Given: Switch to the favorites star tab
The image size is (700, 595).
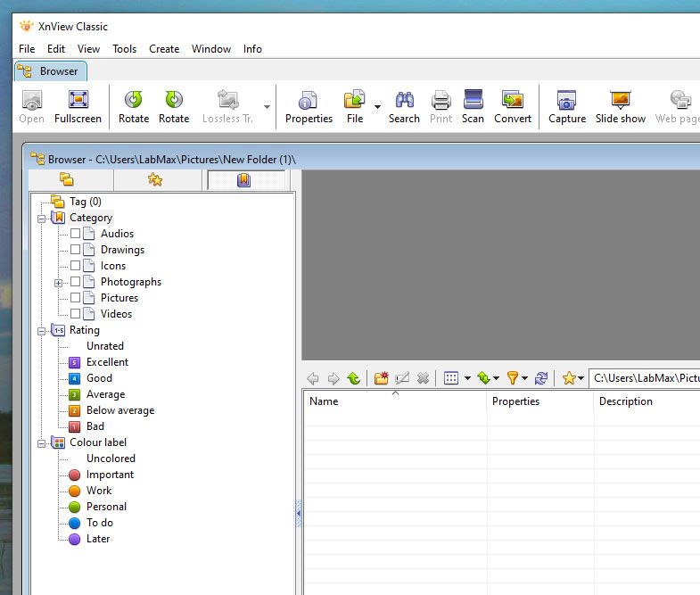Looking at the screenshot, I should (x=155, y=179).
